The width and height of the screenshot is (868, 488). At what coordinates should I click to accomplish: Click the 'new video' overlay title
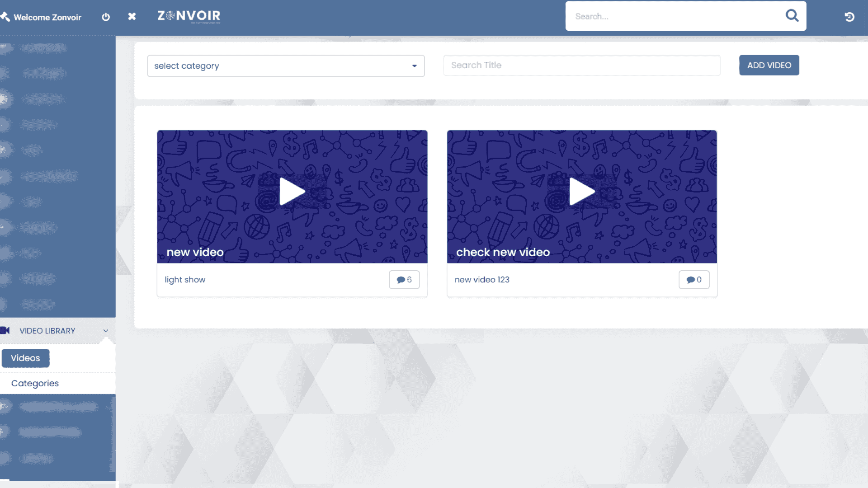coord(195,252)
